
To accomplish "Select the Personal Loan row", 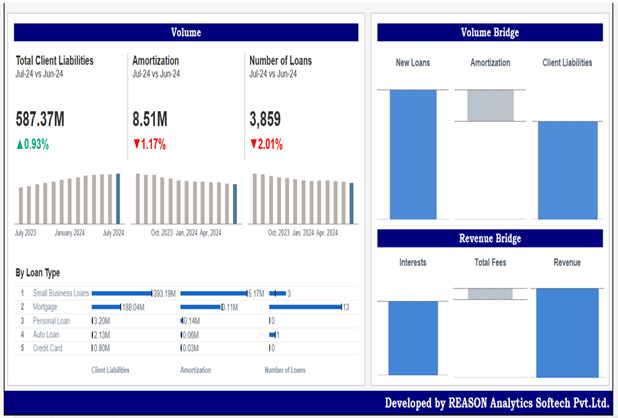I will [x=52, y=321].
